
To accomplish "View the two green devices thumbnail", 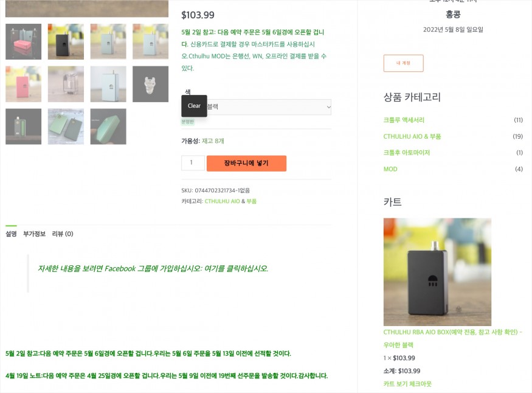I will coord(66,127).
